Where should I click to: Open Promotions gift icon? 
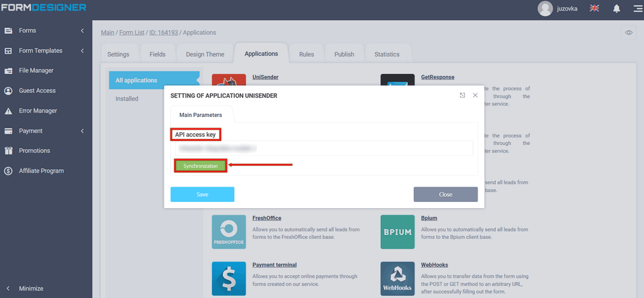tap(8, 151)
